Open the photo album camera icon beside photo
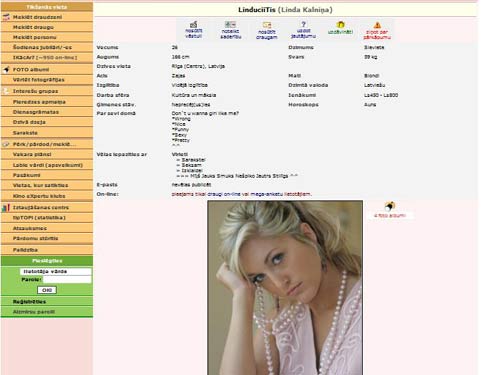 pos(389,206)
